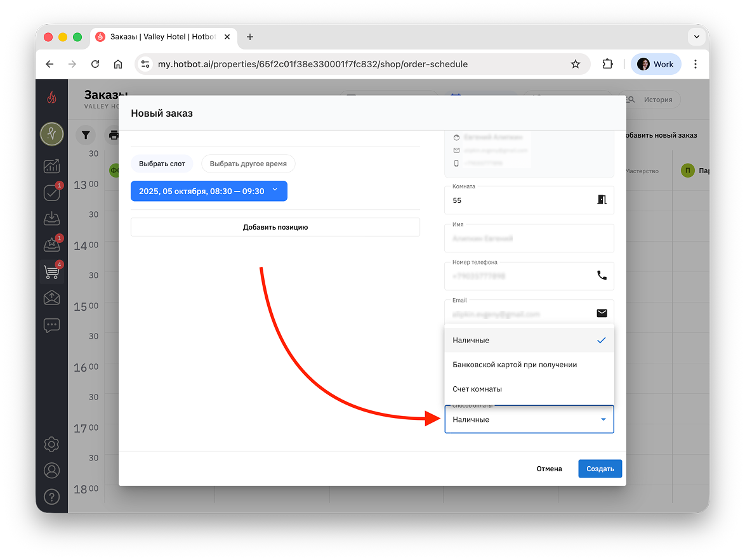Click the door icon in the Комната field
The image size is (745, 560).
pos(602,200)
